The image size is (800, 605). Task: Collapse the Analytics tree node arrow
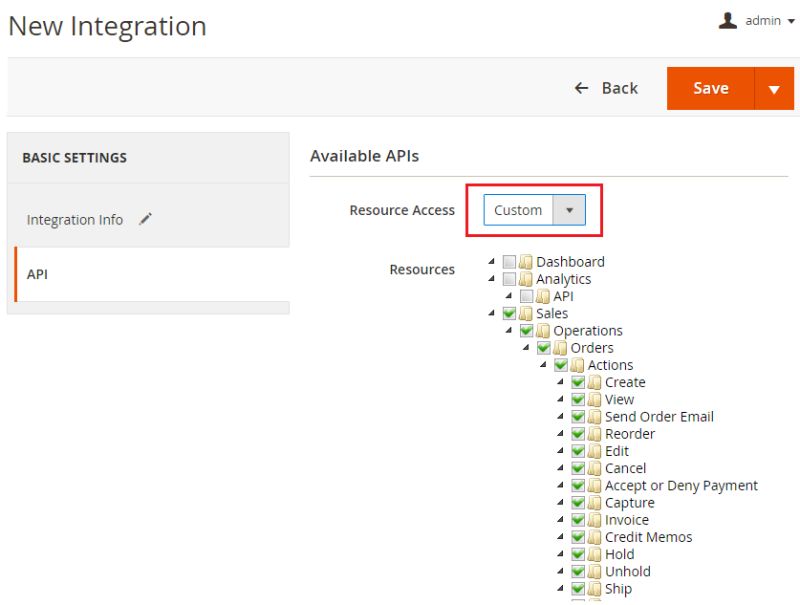492,279
